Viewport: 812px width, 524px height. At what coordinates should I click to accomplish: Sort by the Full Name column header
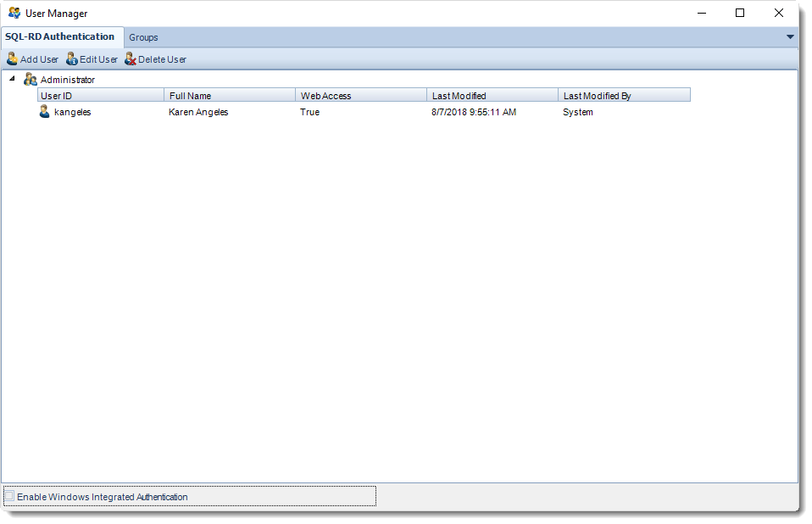click(x=230, y=95)
